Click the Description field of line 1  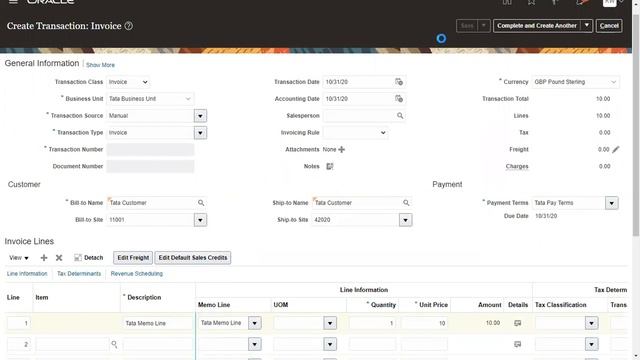(157, 323)
